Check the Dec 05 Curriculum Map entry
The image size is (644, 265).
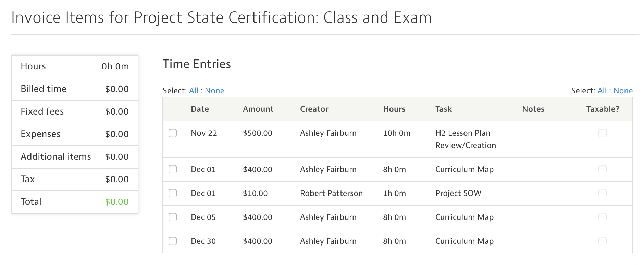[173, 217]
